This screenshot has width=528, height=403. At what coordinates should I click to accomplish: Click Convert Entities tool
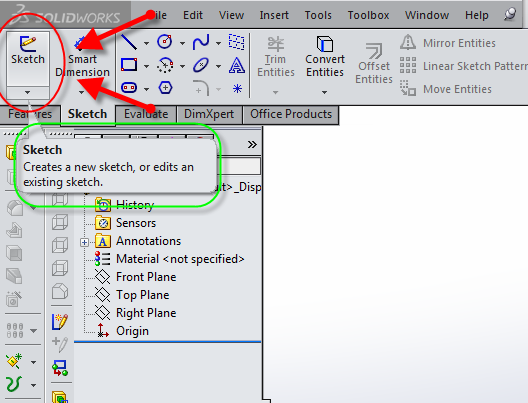pos(325,57)
